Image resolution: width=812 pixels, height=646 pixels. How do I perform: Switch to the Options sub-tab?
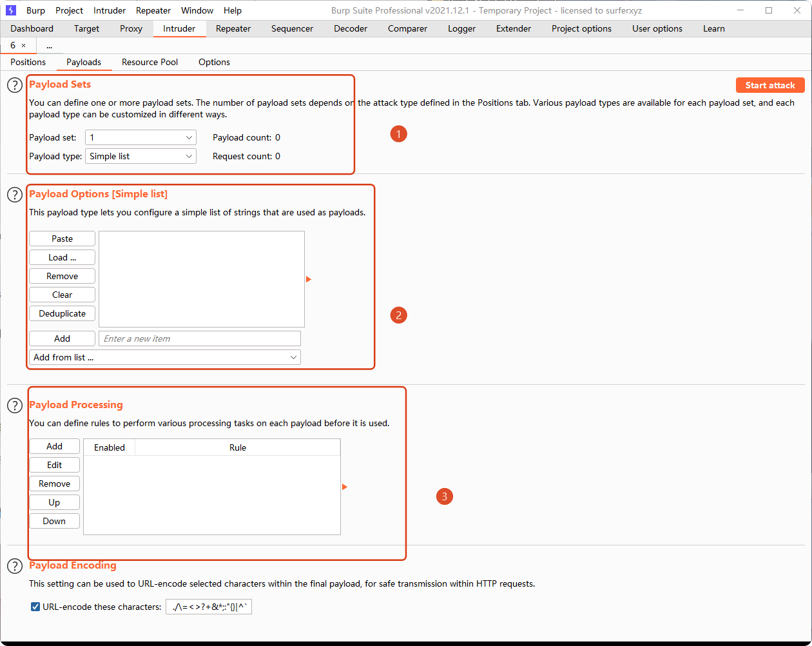[x=214, y=62]
